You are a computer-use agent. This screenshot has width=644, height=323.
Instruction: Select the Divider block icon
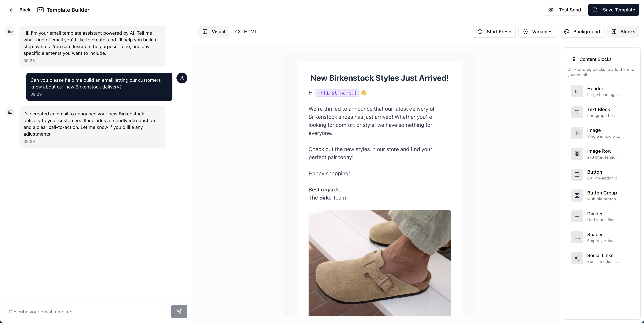click(577, 216)
